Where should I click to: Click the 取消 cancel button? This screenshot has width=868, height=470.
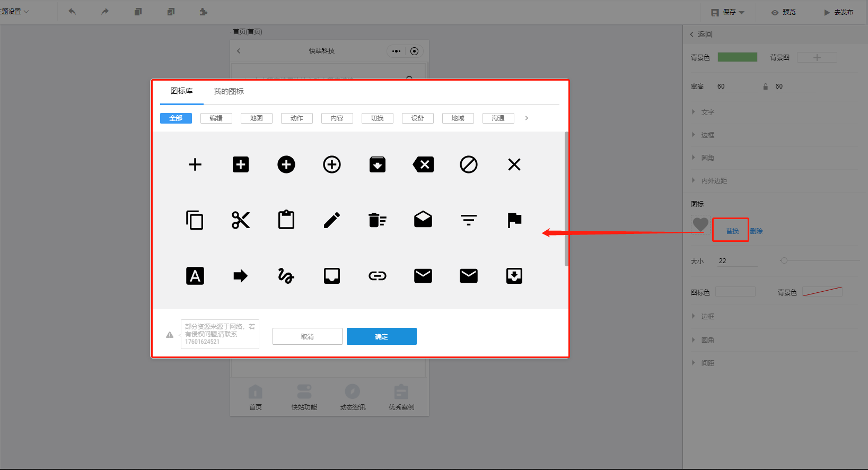coord(307,336)
